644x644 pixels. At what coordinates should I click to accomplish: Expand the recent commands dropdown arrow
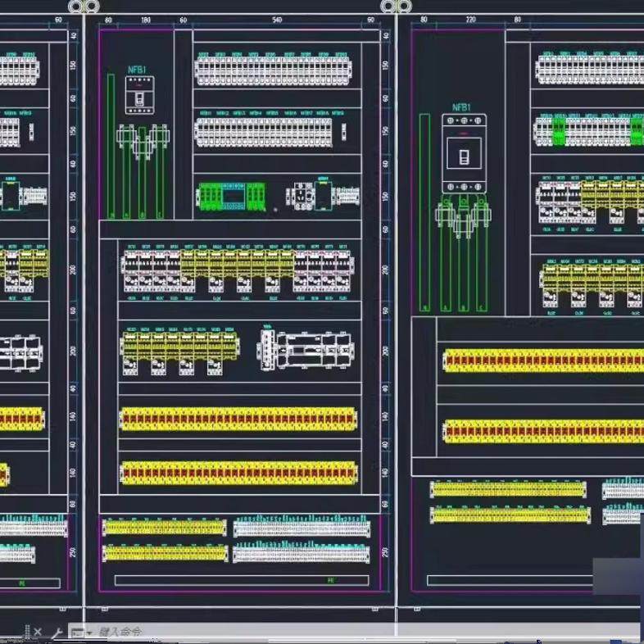(x=89, y=633)
